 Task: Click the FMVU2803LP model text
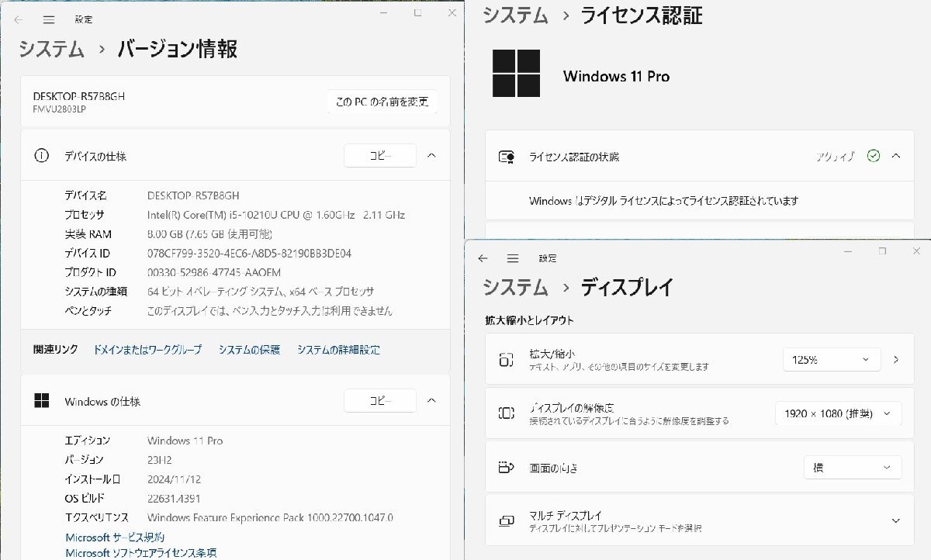pyautogui.click(x=59, y=109)
